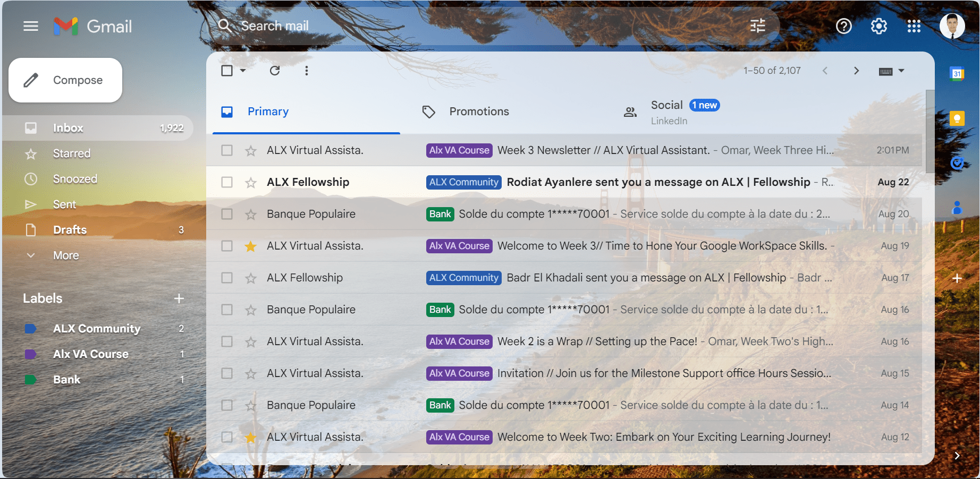Screen dimensions: 980x479
Task: Star the Rodiat Ayanlere message email
Action: [x=251, y=183]
